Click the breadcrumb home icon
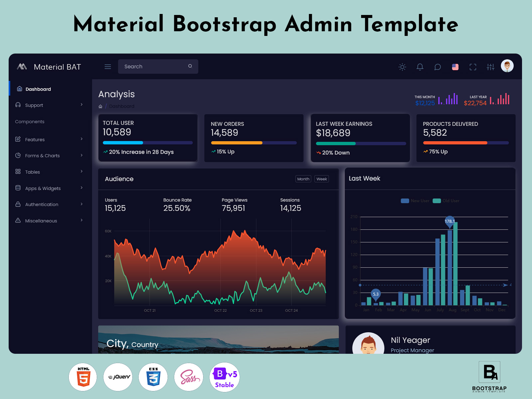 [x=100, y=106]
